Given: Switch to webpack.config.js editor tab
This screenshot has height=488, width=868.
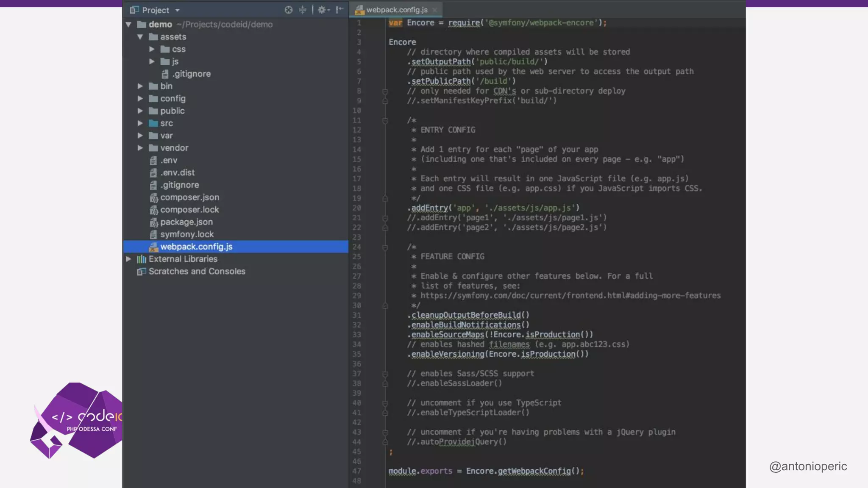Looking at the screenshot, I should tap(397, 10).
